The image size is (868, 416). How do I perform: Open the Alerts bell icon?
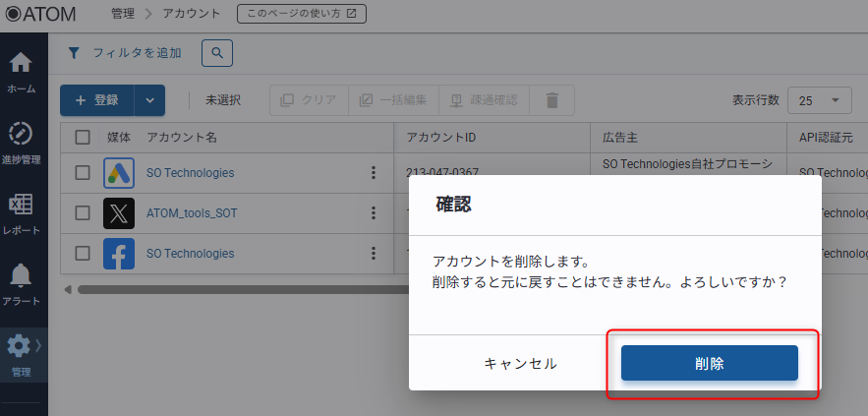(x=21, y=282)
